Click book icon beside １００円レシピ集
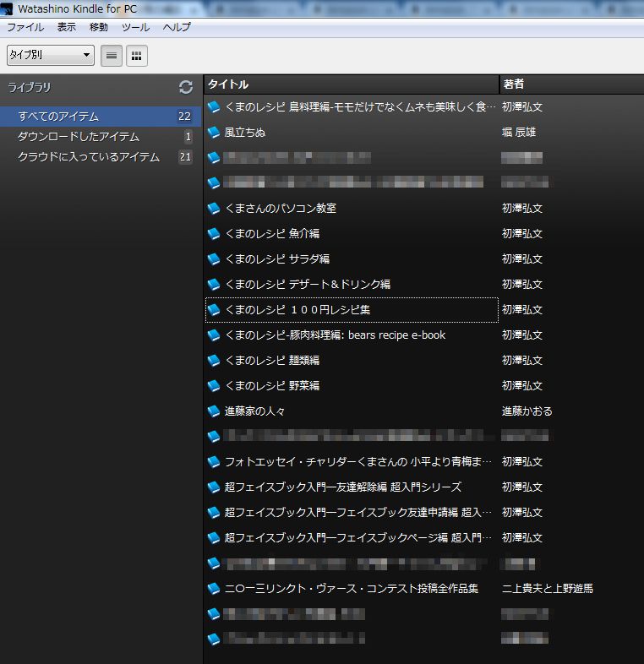The height and width of the screenshot is (664, 644). point(214,309)
